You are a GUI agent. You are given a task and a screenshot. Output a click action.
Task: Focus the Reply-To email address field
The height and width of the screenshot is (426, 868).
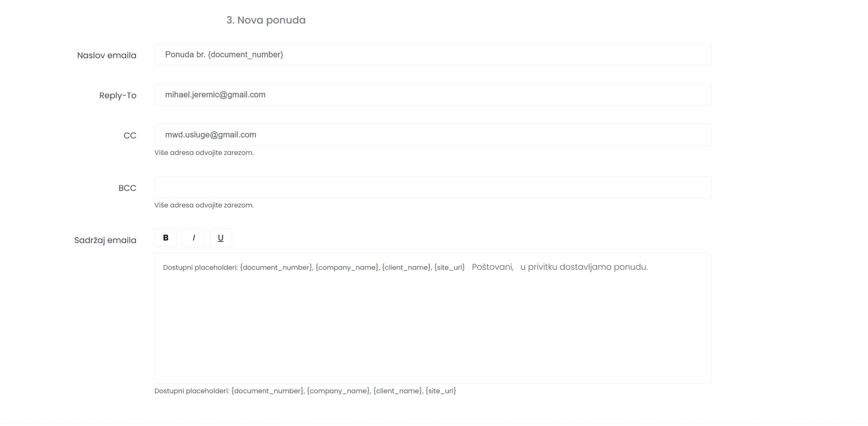tap(433, 95)
